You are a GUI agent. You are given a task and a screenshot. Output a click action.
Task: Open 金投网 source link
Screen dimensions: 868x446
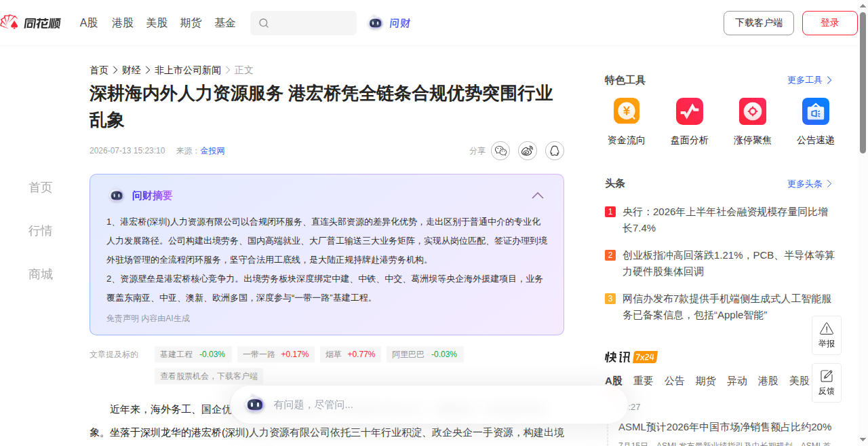click(x=212, y=151)
